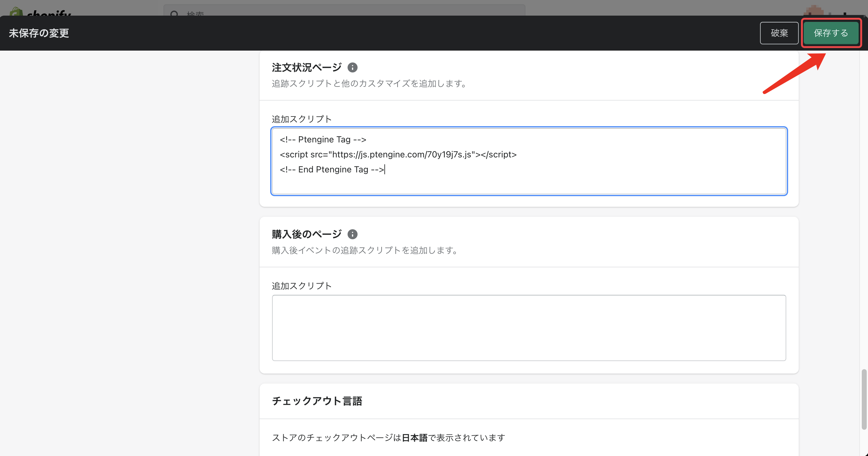Focus the empty 購入後のページ scripts textarea
Viewport: 868px width, 456px height.
[529, 328]
